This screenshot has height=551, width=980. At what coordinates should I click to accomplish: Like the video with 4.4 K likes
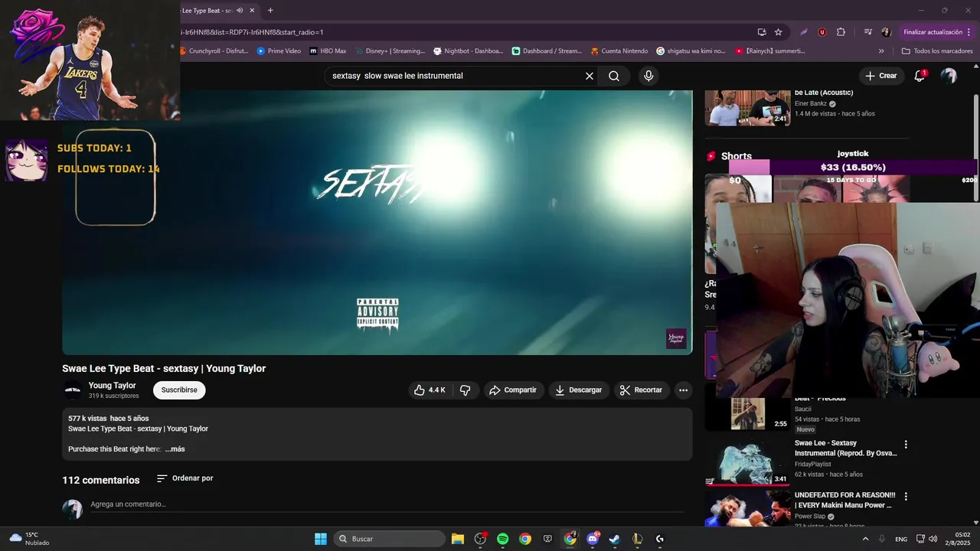pos(430,390)
